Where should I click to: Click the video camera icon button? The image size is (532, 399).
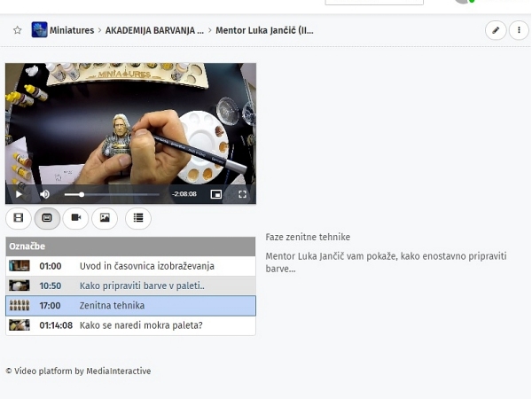pyautogui.click(x=76, y=217)
